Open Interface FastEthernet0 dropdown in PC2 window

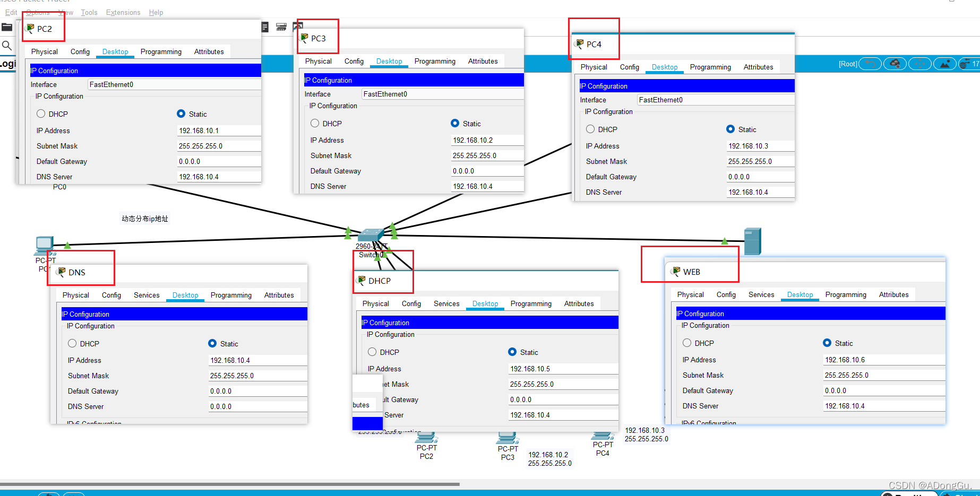pyautogui.click(x=174, y=84)
